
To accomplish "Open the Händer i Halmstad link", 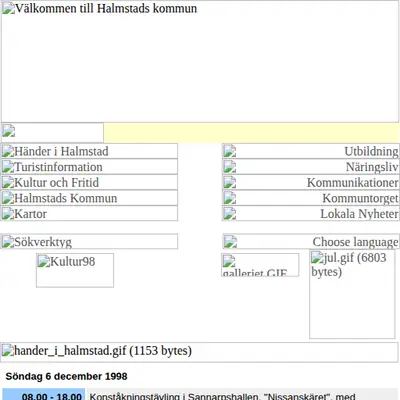I will pos(89,151).
